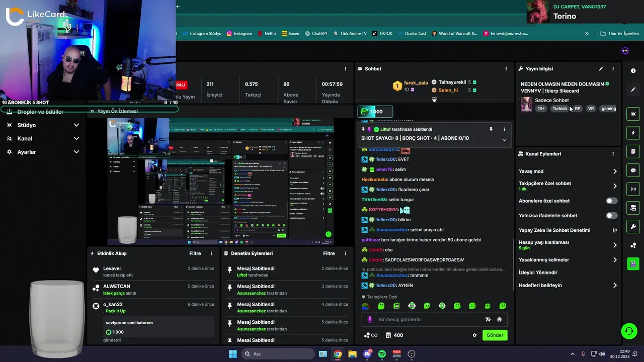Show more bookmarks with double chevron
Image resolution: width=644 pixels, height=362 pixels.
[x=587, y=34]
